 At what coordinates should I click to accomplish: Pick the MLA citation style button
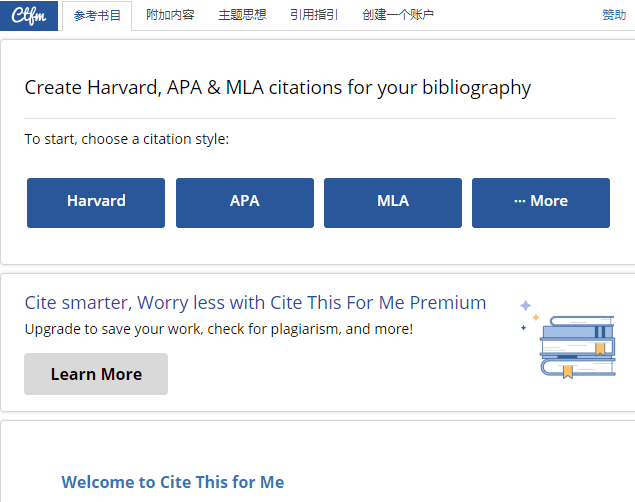[393, 202]
